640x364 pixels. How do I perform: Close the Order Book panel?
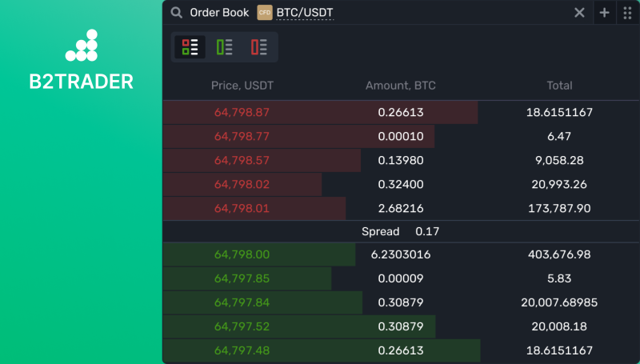point(579,13)
